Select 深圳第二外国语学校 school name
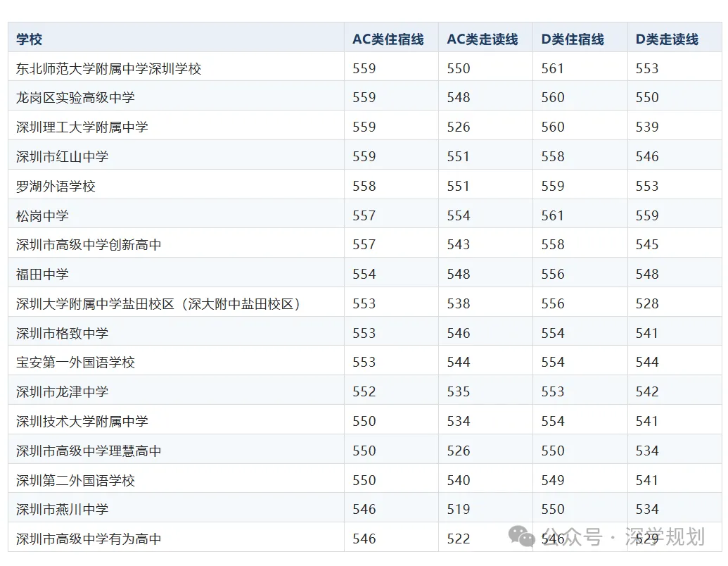This screenshot has width=728, height=566. click(x=76, y=480)
